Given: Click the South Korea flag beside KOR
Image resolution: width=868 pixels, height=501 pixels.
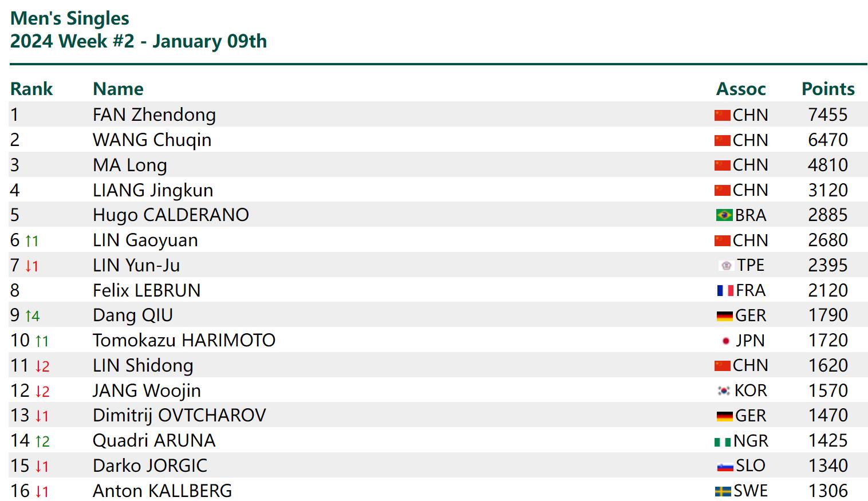Looking at the screenshot, I should point(724,391).
